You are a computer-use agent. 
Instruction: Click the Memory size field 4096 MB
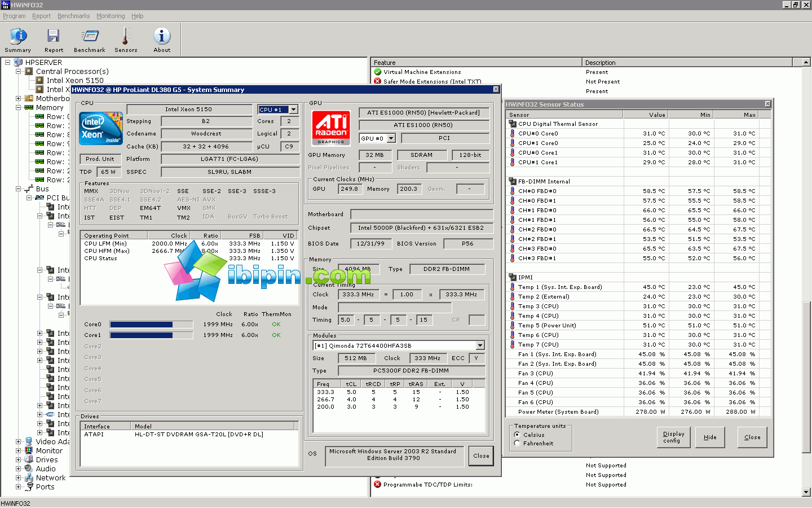click(358, 269)
